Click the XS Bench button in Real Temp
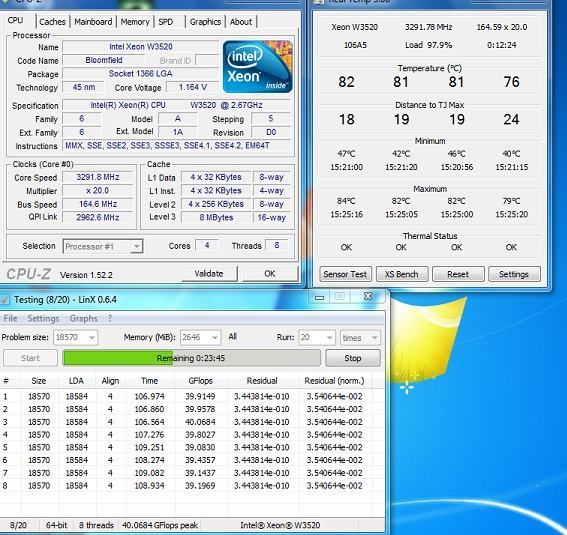 [x=401, y=274]
